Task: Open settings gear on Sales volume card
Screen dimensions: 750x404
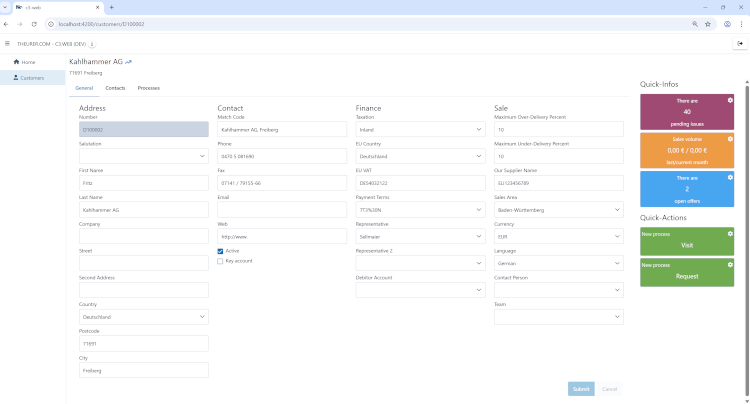Action: 730,139
